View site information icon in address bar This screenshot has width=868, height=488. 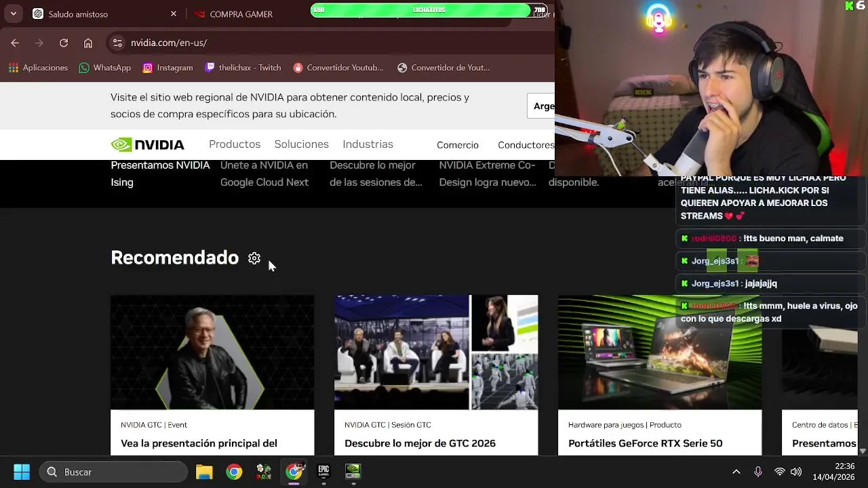117,43
